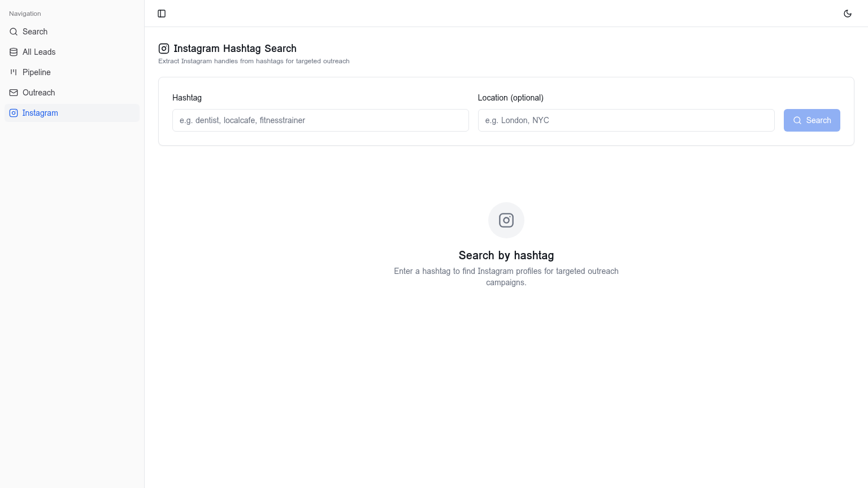This screenshot has height=488, width=868.
Task: Click the round Instagram icon in empty state
Action: [x=506, y=220]
